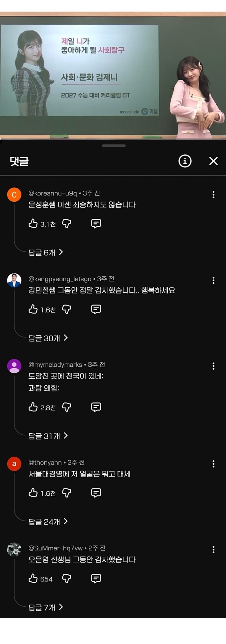The image size is (226, 644).
Task: Reply icon on @thonyahn comment
Action: pyautogui.click(x=96, y=493)
